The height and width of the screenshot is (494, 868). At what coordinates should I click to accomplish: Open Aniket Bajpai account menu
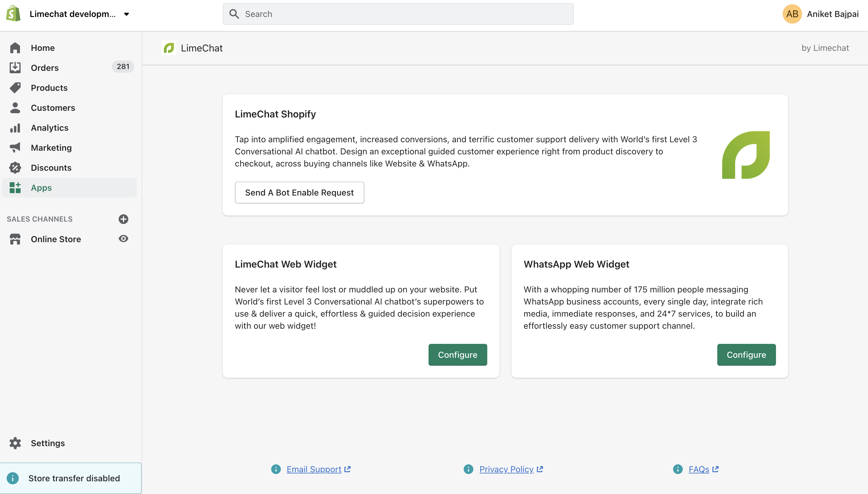coord(832,14)
